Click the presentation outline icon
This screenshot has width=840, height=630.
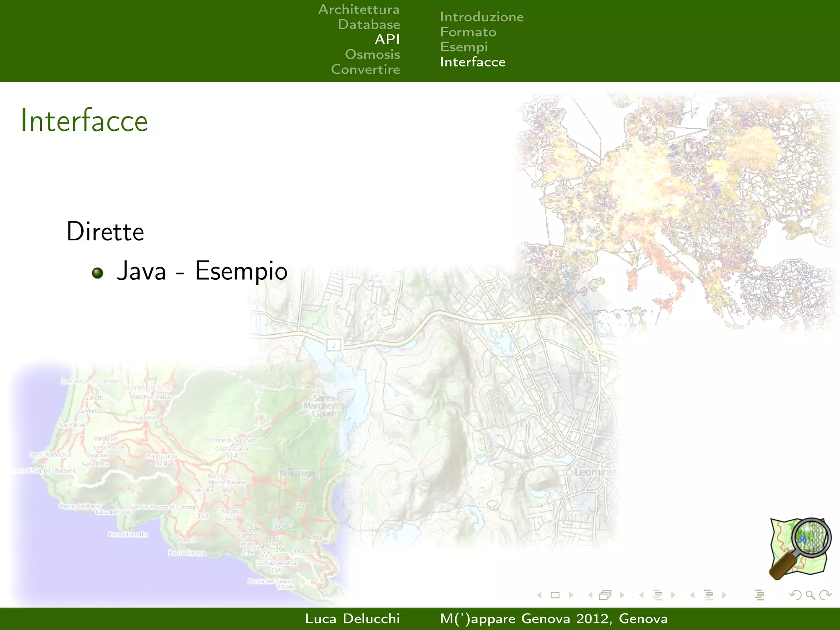(759, 595)
